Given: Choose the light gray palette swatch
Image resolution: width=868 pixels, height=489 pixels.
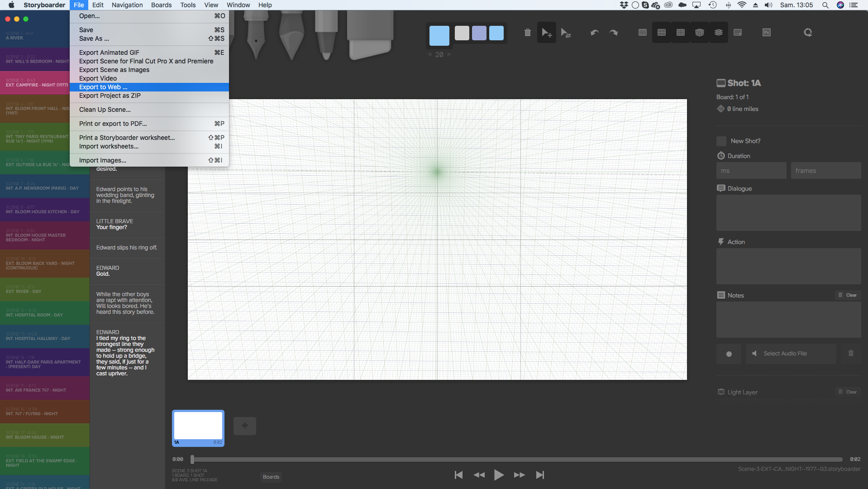Looking at the screenshot, I should (462, 33).
